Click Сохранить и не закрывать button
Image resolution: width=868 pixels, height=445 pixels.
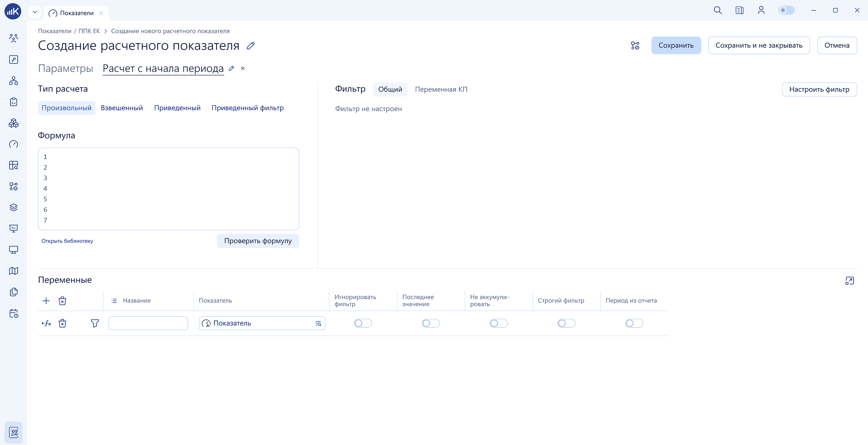[759, 46]
